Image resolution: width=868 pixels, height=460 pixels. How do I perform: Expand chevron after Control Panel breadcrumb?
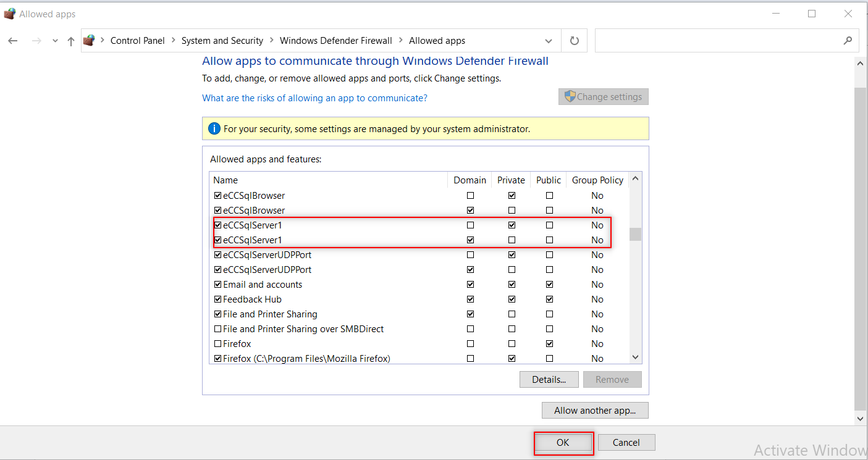pyautogui.click(x=173, y=41)
